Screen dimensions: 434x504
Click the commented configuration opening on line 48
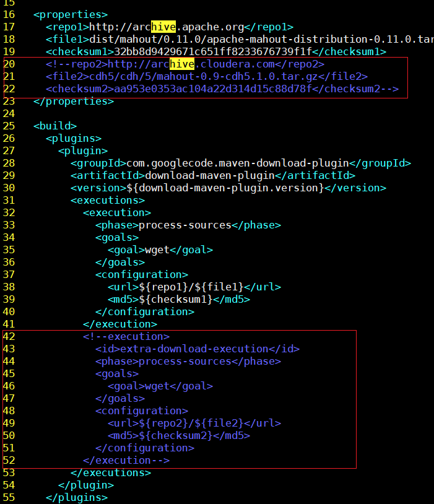[x=142, y=411]
